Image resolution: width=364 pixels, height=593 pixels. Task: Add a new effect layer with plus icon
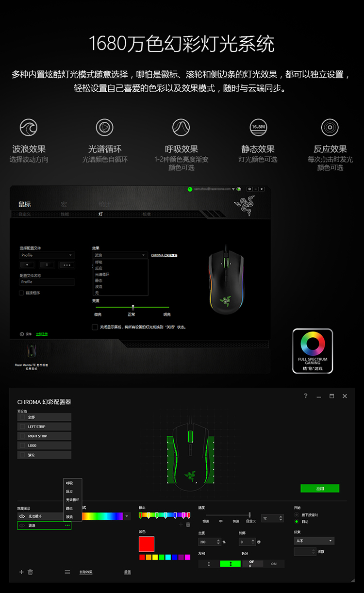pos(21,572)
